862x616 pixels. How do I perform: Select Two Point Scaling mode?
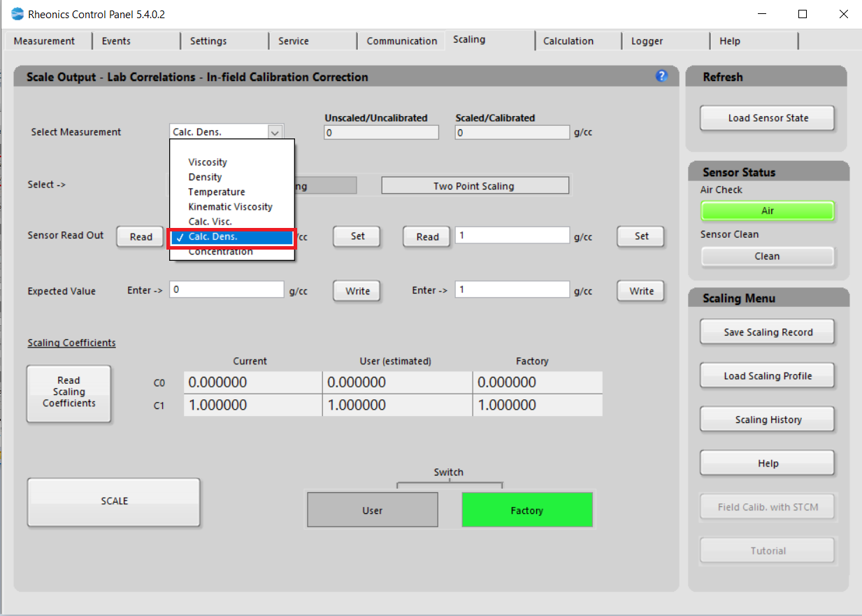coord(475,186)
